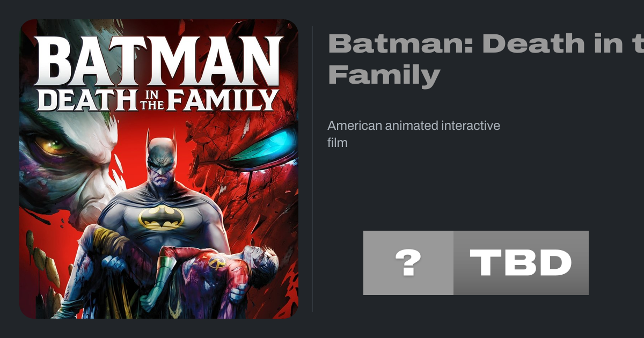Click Batman's cowled face on the poster
Screen dimensions: 644x338
(161, 161)
